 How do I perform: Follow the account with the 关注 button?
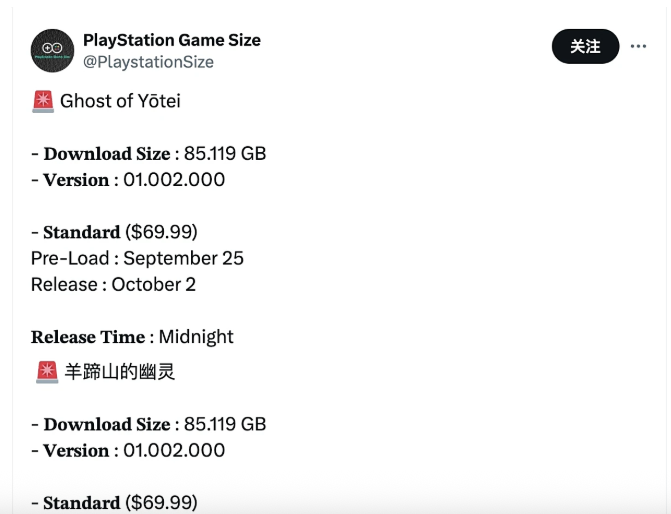tap(585, 46)
